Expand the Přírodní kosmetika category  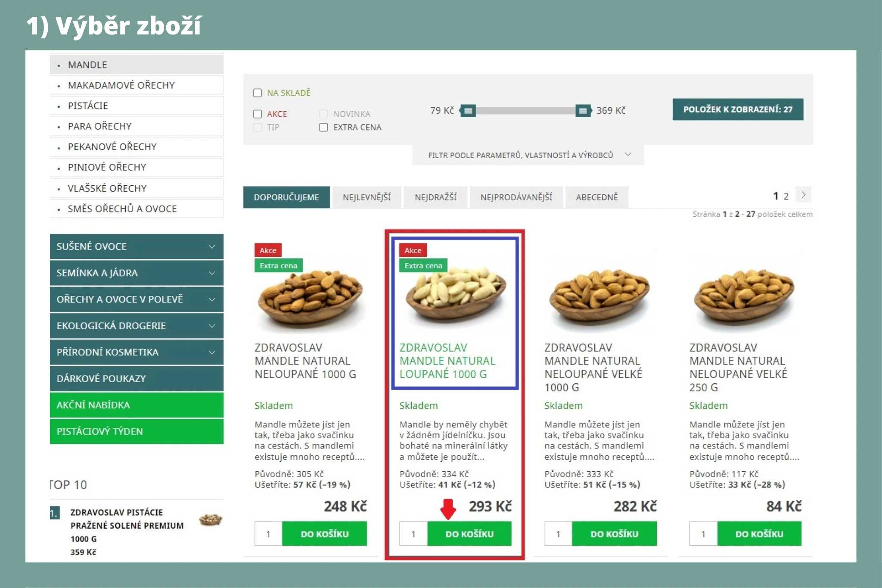[137, 352]
